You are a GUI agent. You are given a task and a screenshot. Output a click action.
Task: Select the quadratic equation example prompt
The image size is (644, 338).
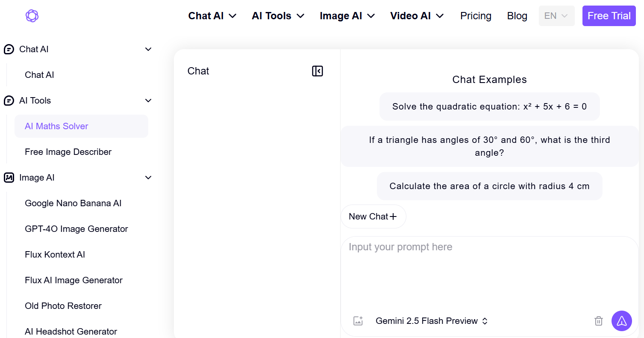point(489,106)
